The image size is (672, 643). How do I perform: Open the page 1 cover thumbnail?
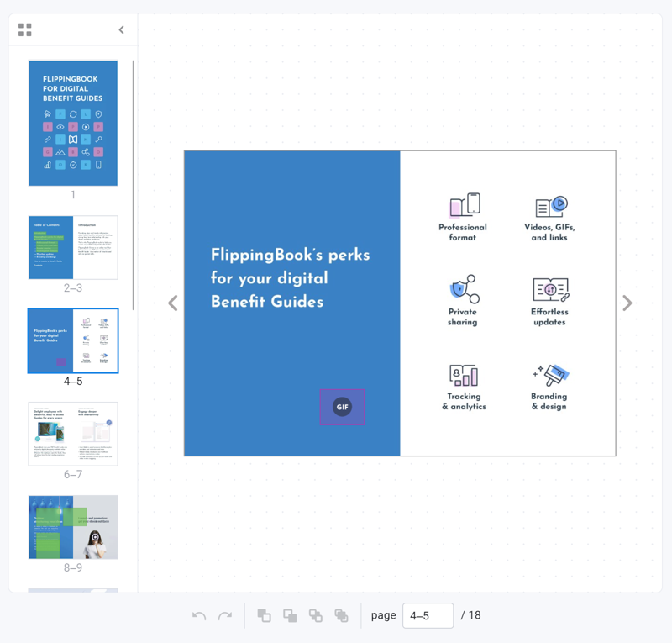click(73, 123)
